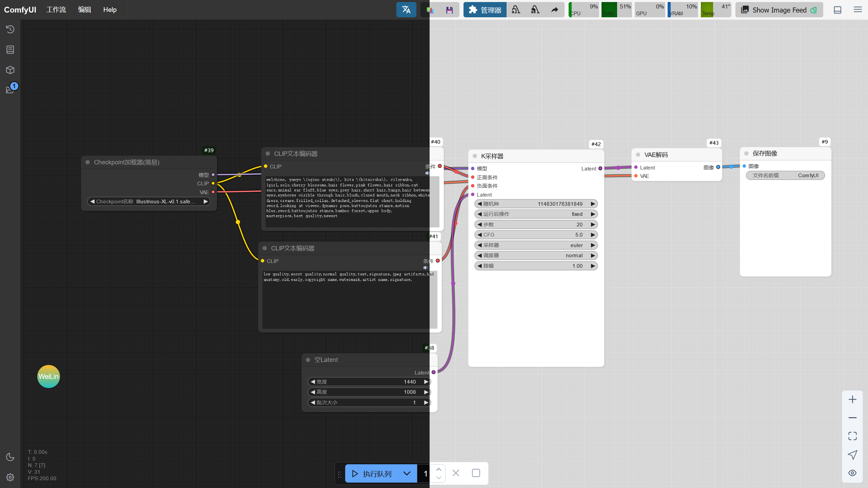
Task: Toggle dark theme moon icon
Action: (x=10, y=457)
